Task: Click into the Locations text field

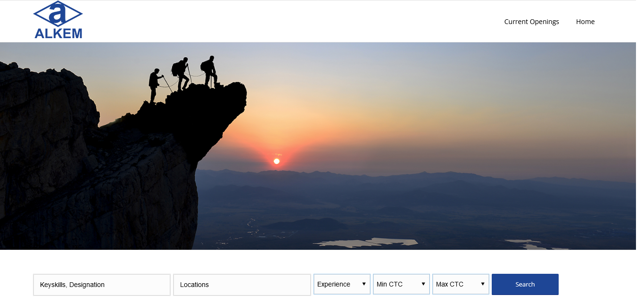Action: coord(241,285)
